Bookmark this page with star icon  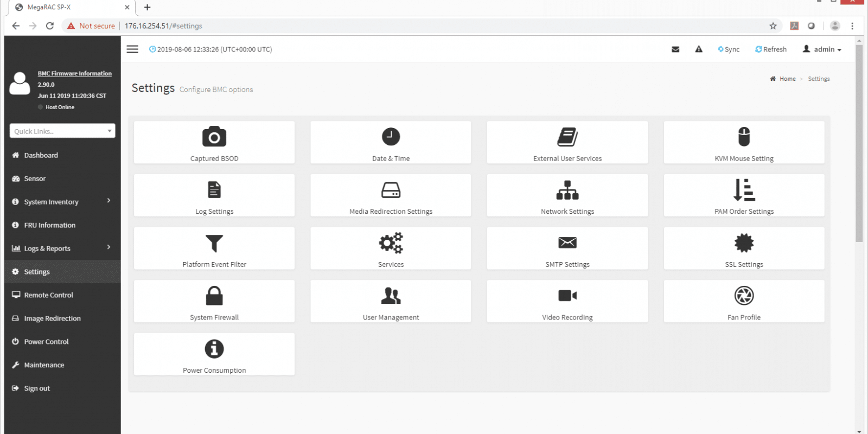coord(773,25)
